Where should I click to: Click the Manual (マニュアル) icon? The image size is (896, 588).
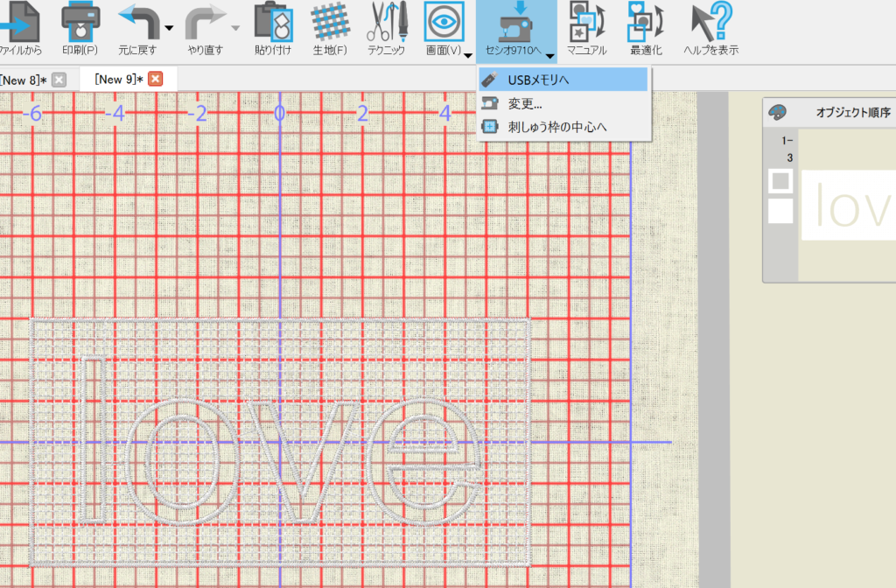click(x=585, y=21)
